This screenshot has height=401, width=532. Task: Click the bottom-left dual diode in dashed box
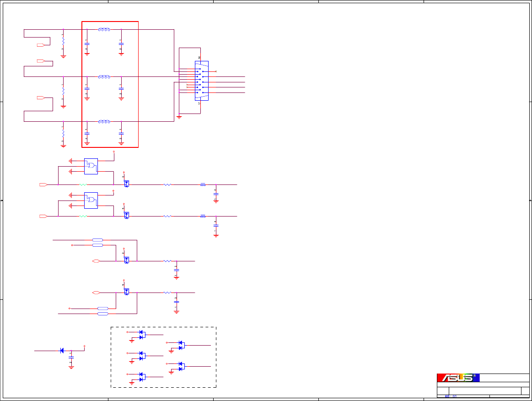[x=142, y=377]
